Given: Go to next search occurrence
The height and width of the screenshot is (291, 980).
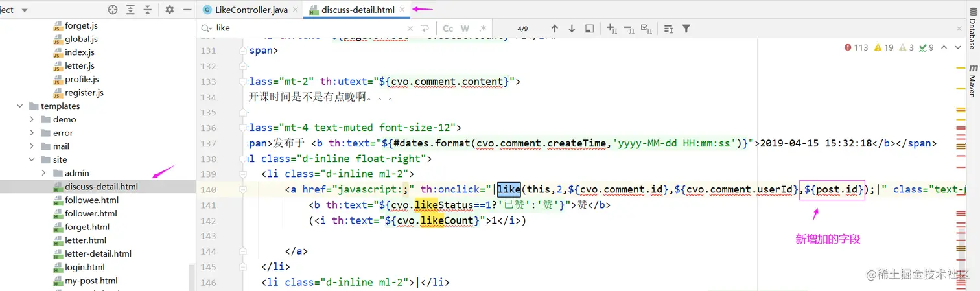Looking at the screenshot, I should click(572, 29).
